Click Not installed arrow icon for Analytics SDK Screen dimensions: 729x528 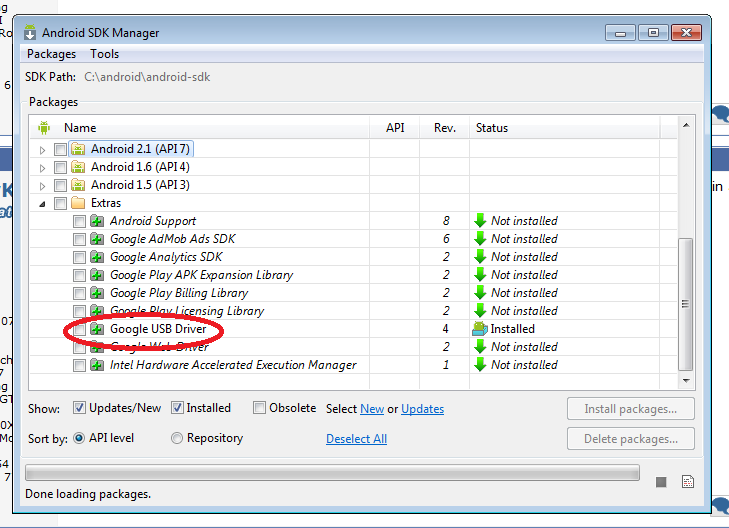pos(480,257)
